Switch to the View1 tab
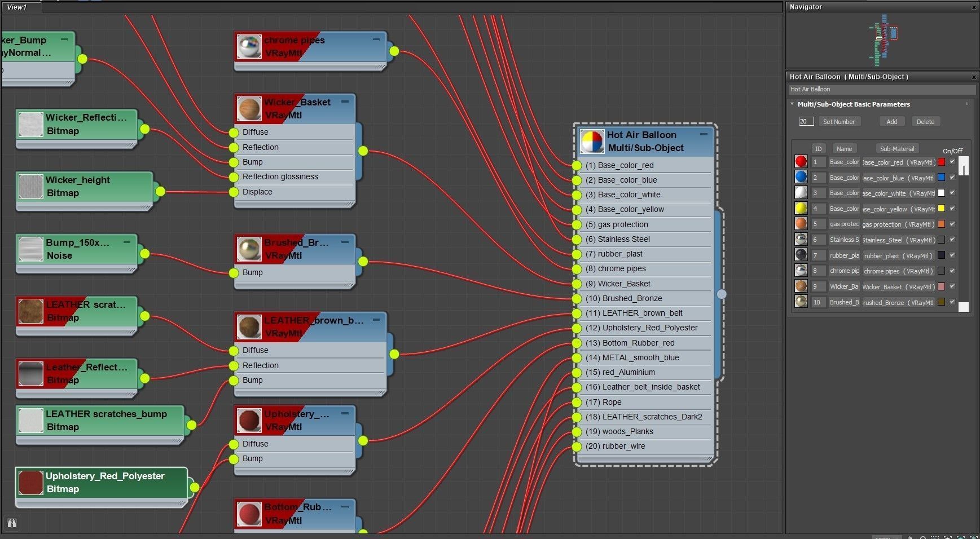Image resolution: width=980 pixels, height=539 pixels. pyautogui.click(x=21, y=7)
